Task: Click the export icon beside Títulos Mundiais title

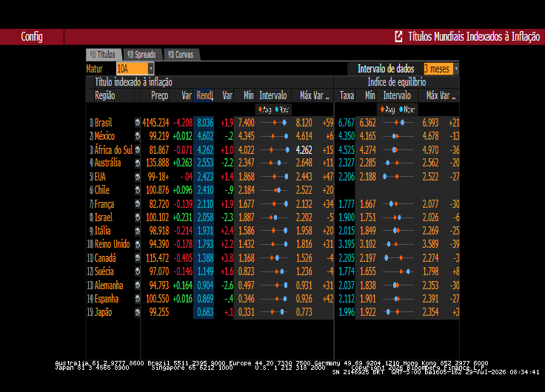Action: [398, 36]
